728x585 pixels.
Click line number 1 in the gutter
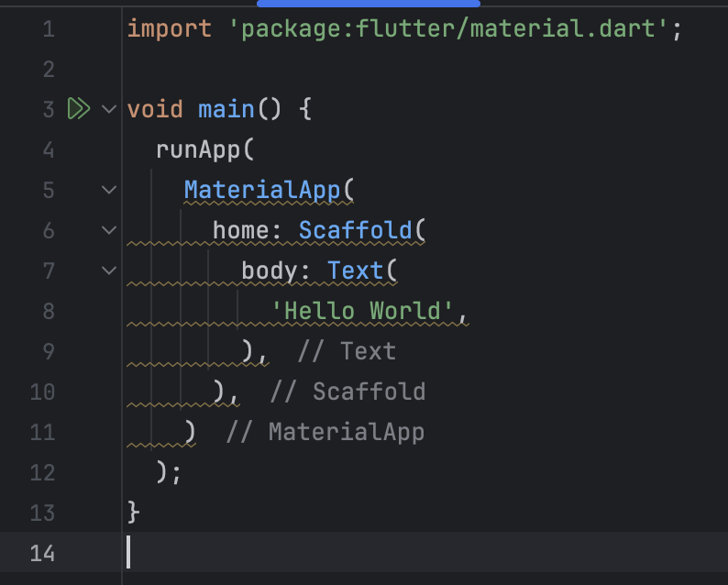point(49,28)
